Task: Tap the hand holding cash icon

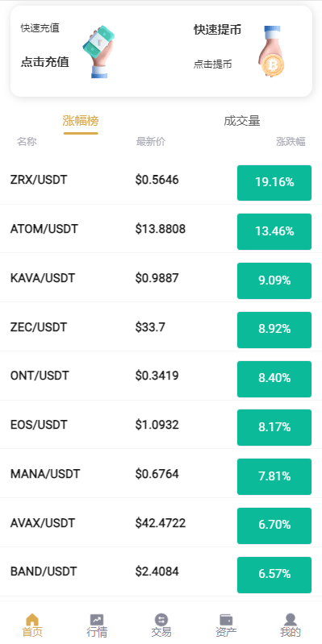Action: click(98, 52)
